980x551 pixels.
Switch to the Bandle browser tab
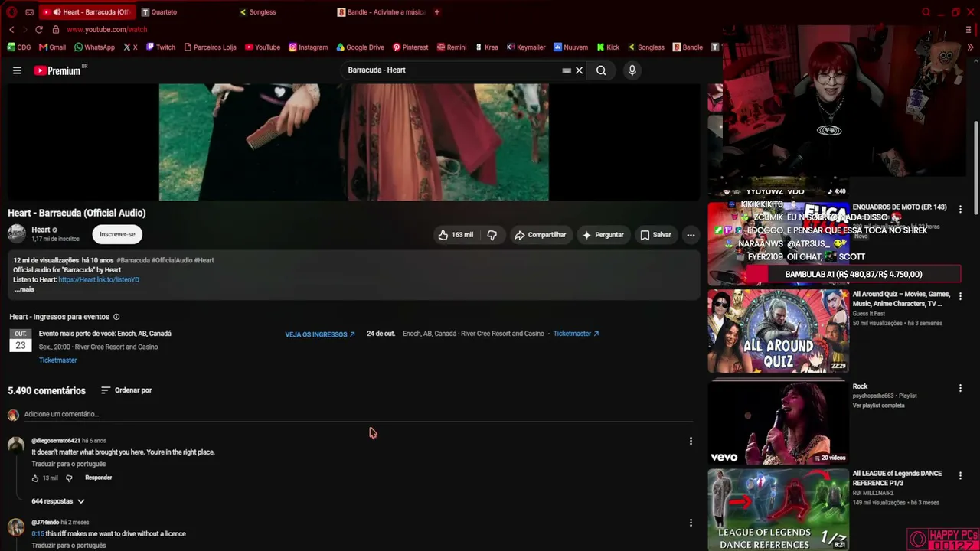(381, 12)
